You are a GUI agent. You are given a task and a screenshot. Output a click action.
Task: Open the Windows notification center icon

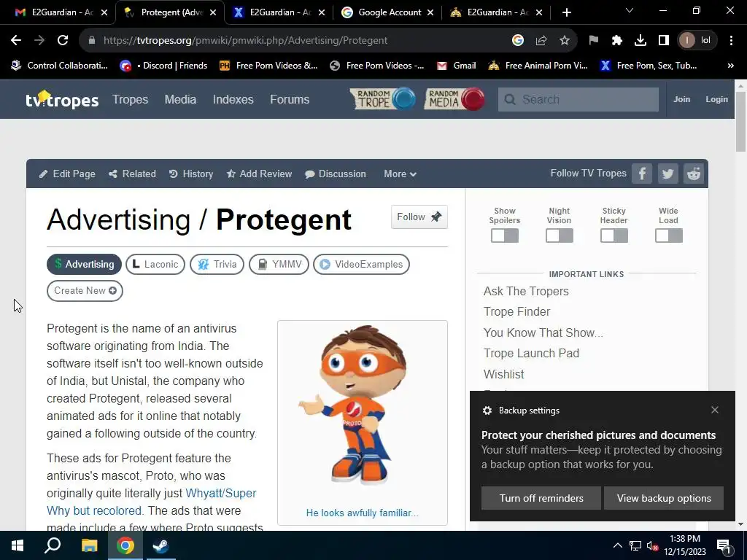[724, 545]
